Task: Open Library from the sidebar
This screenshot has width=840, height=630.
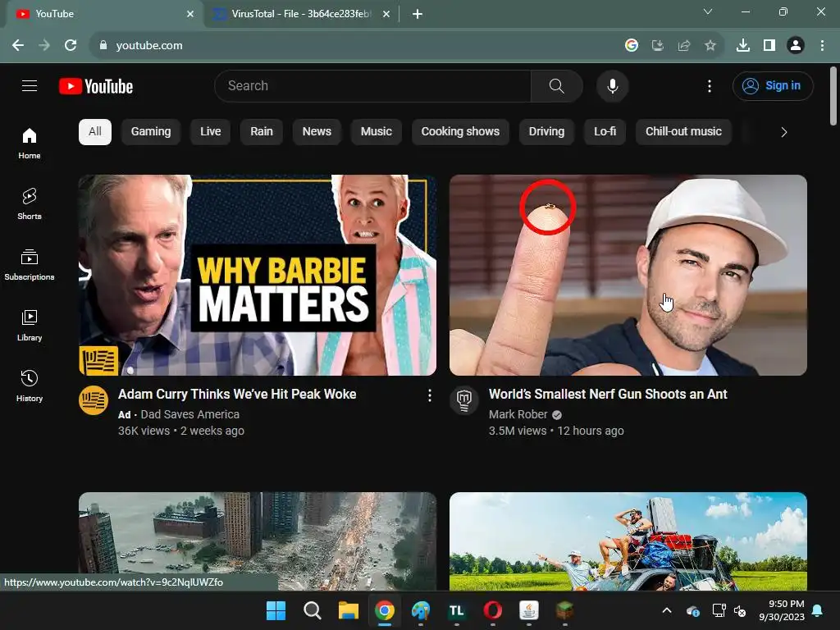Action: click(x=30, y=325)
